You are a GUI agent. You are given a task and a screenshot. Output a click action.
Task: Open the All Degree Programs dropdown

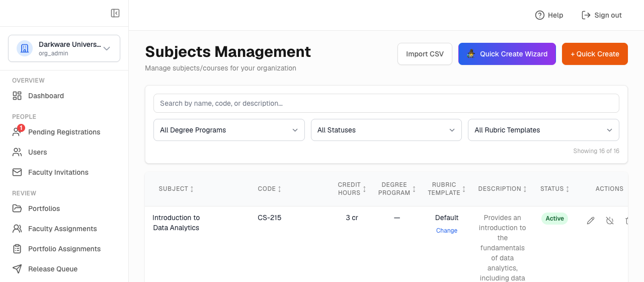[229, 130]
